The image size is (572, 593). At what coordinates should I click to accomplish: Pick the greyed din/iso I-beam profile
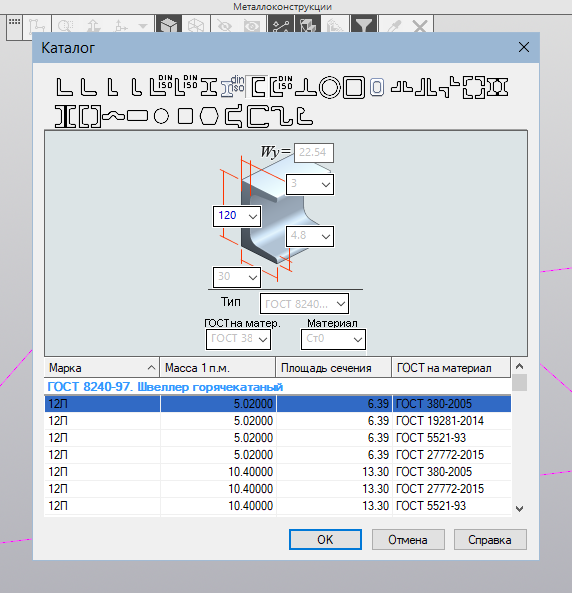(x=232, y=87)
